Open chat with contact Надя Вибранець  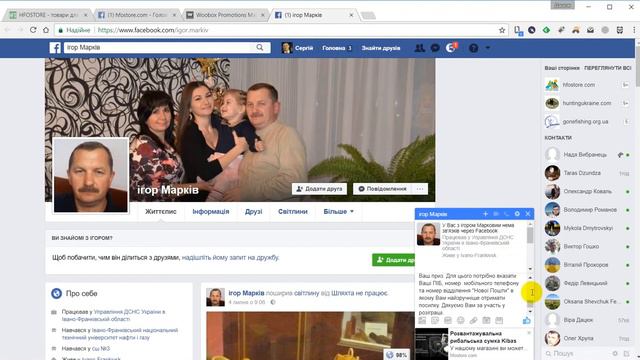587,155
